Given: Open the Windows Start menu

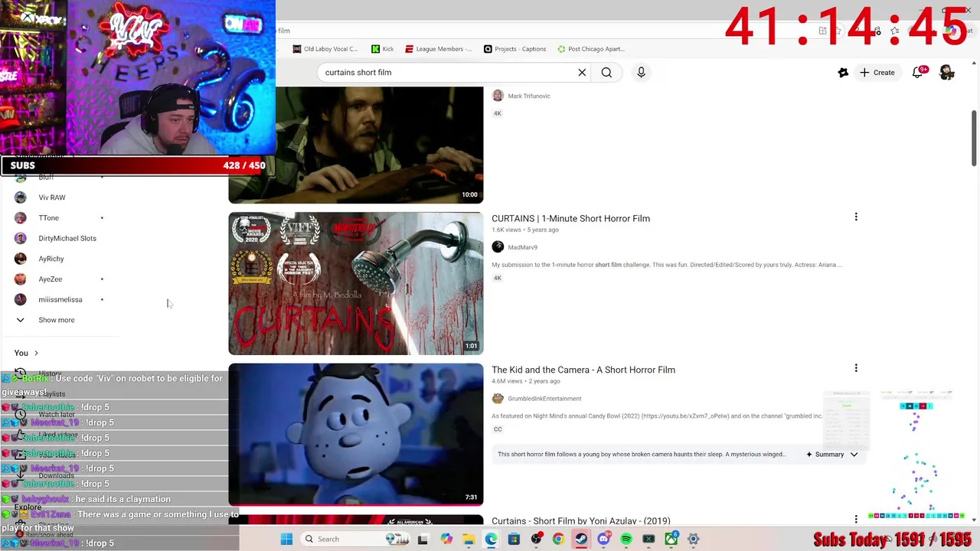Looking at the screenshot, I should 286,540.
